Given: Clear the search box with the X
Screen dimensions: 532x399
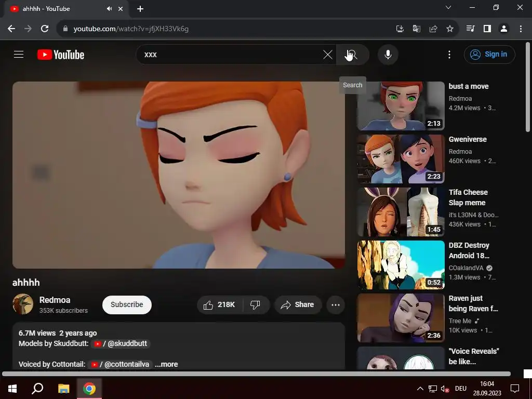Looking at the screenshot, I should 328,54.
